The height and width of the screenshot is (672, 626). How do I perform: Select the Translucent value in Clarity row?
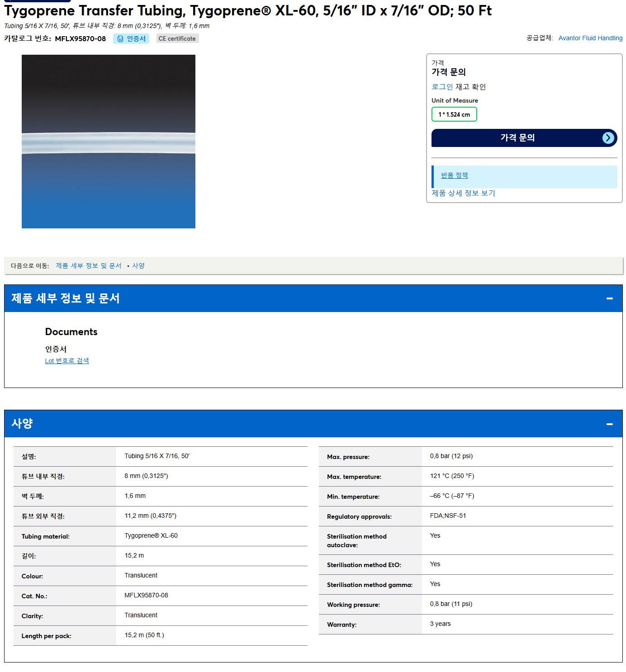pos(141,615)
